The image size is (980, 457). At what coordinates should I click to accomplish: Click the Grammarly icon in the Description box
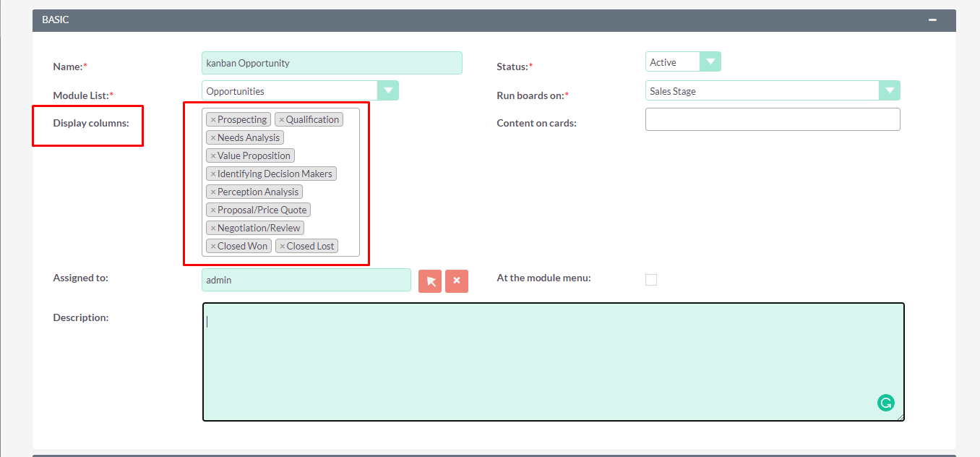(886, 402)
